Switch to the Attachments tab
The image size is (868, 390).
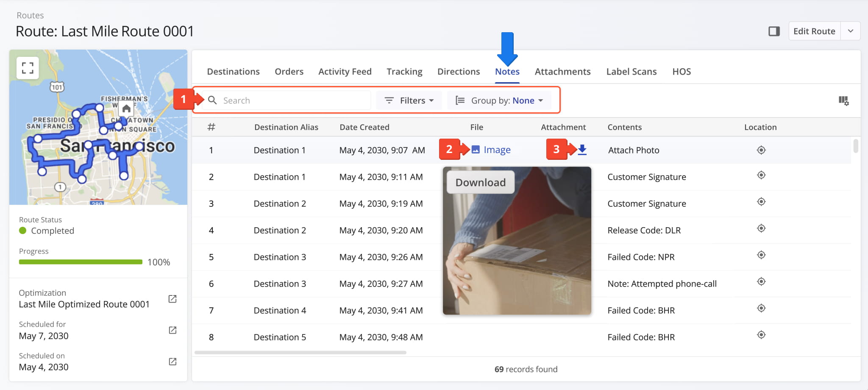(x=562, y=72)
